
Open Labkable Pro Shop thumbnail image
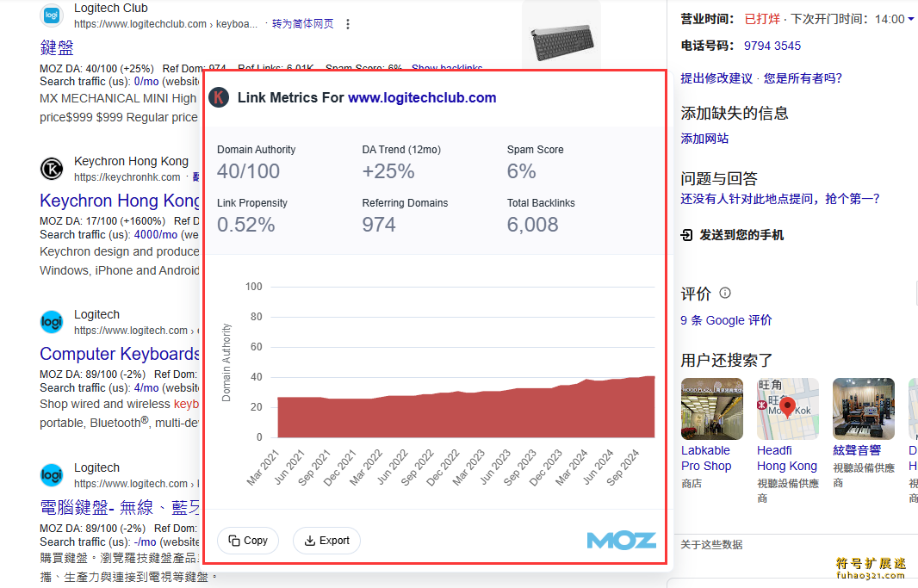[712, 409]
